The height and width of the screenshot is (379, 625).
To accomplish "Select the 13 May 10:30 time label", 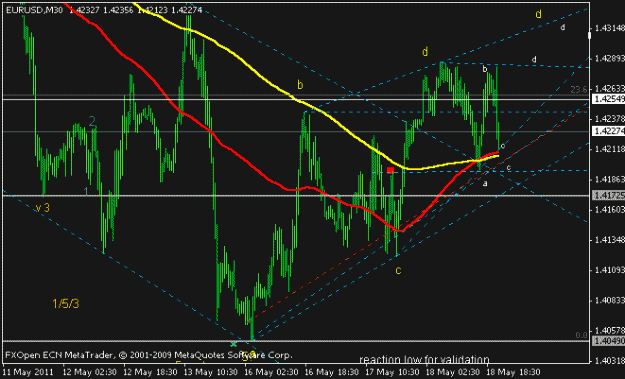I will click(211, 373).
